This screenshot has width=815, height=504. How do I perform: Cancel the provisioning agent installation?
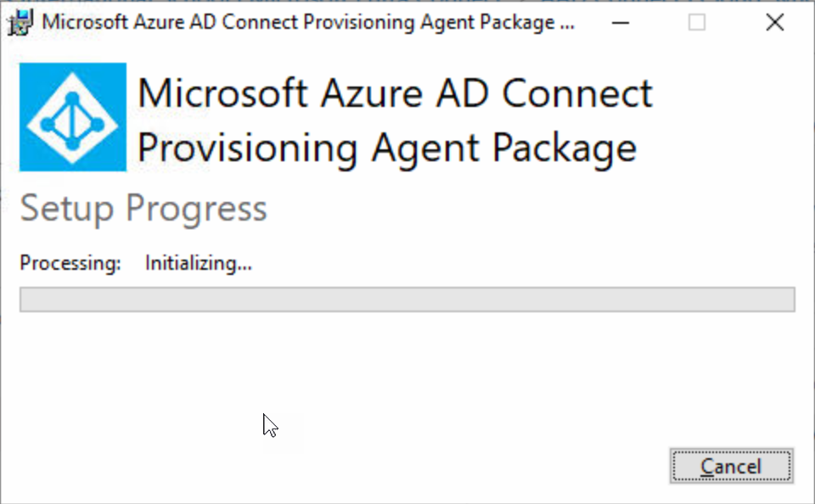731,466
